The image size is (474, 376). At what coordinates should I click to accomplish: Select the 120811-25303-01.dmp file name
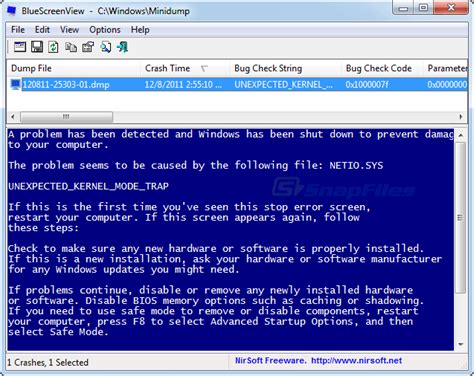[x=66, y=85]
